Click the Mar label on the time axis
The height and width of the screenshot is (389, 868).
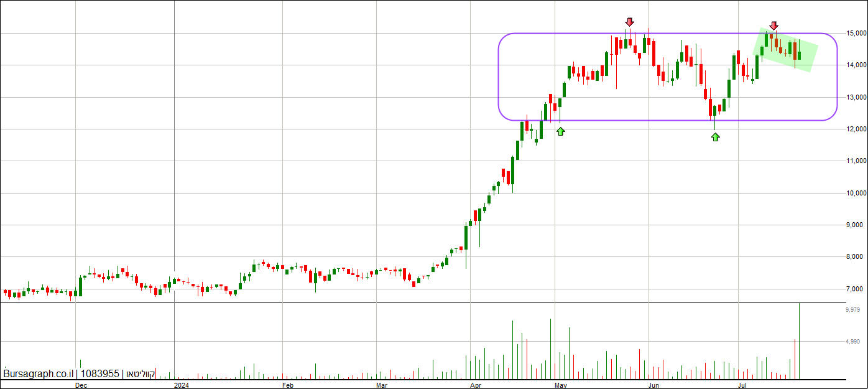(382, 385)
